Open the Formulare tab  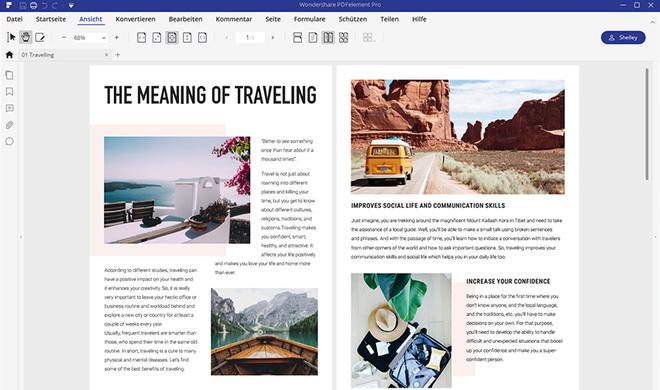309,19
